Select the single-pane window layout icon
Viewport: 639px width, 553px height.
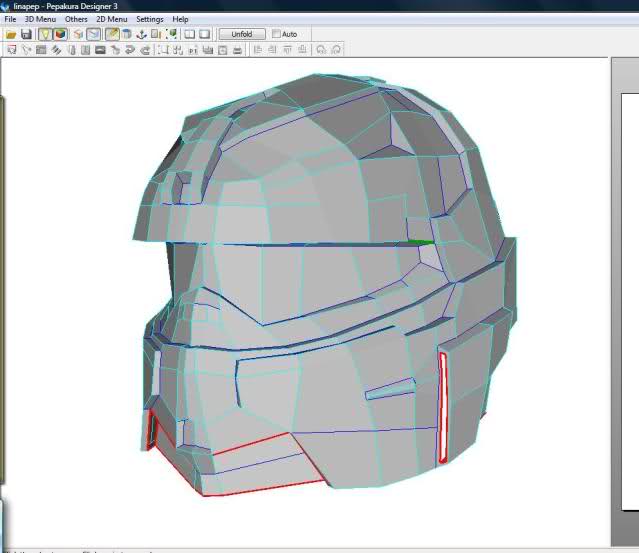204,34
